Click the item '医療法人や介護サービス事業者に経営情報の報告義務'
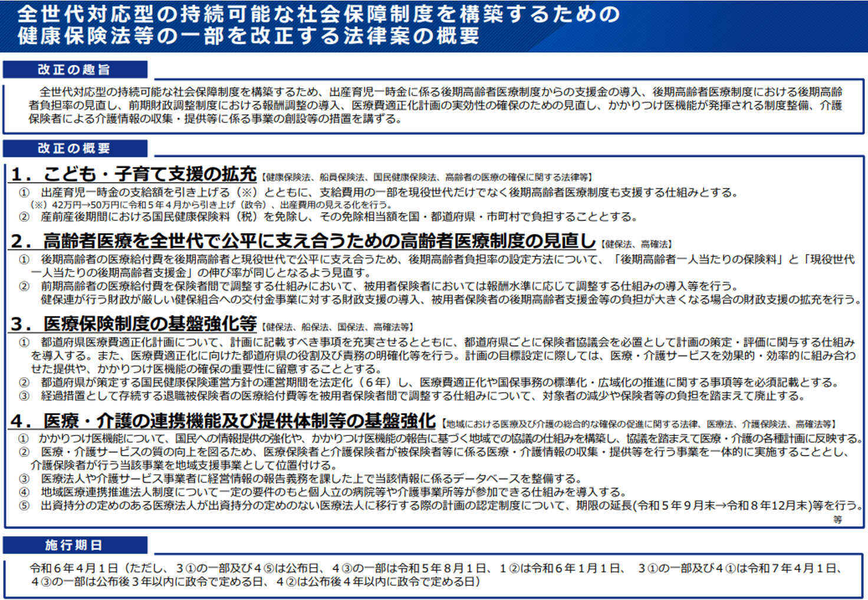Viewport: 868px width, 600px height. click(x=301, y=479)
